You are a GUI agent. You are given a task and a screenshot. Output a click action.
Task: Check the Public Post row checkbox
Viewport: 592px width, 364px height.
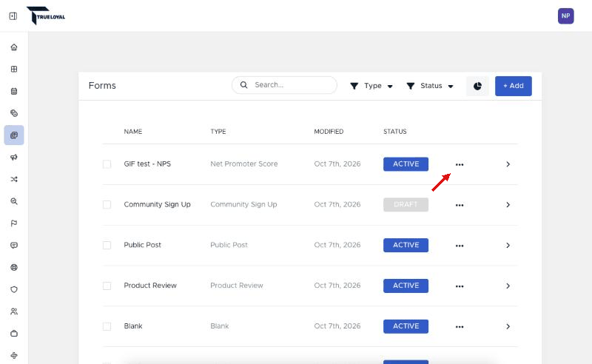[x=107, y=245]
